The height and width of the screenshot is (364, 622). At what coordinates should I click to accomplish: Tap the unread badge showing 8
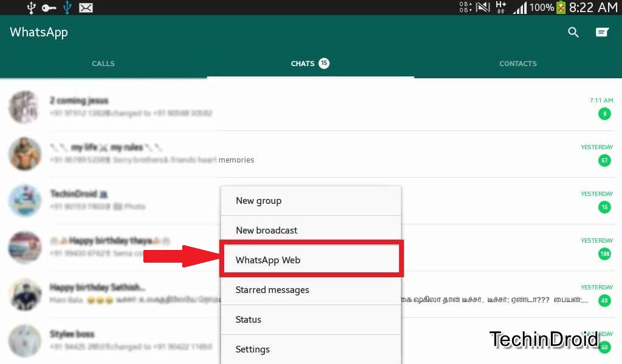(x=604, y=114)
